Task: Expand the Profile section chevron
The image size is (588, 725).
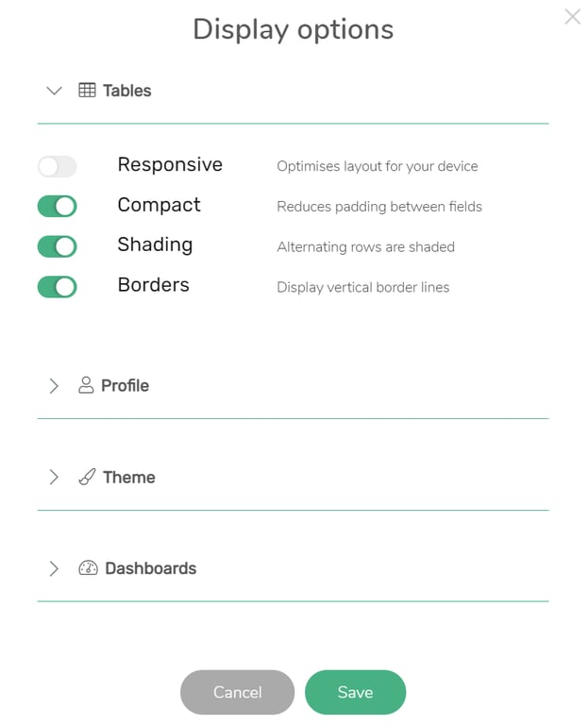Action: (x=54, y=385)
